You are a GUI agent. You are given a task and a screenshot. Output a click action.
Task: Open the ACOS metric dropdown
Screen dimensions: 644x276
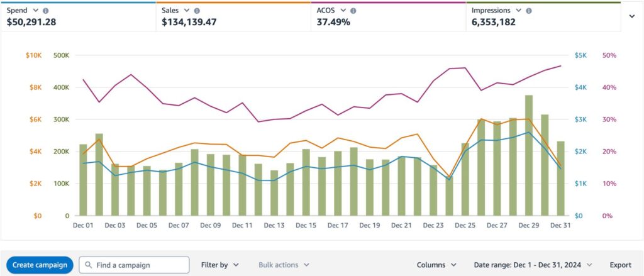point(342,11)
